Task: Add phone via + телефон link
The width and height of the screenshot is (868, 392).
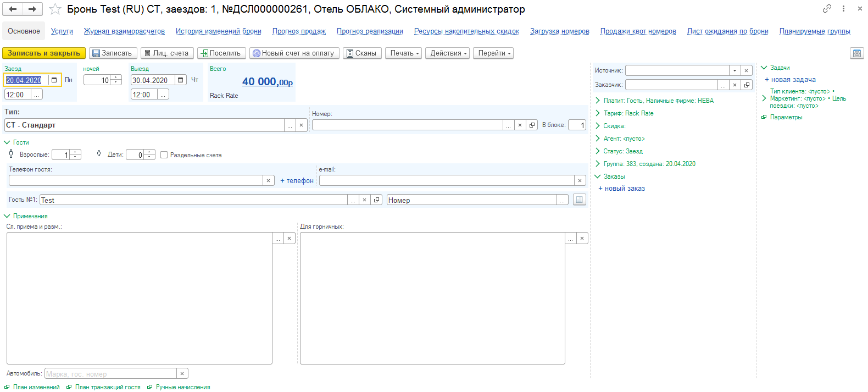Action: point(297,181)
